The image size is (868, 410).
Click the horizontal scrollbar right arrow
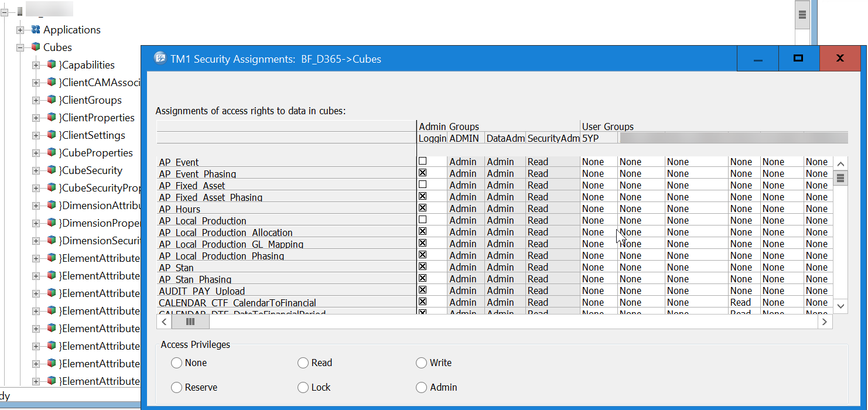pyautogui.click(x=825, y=322)
